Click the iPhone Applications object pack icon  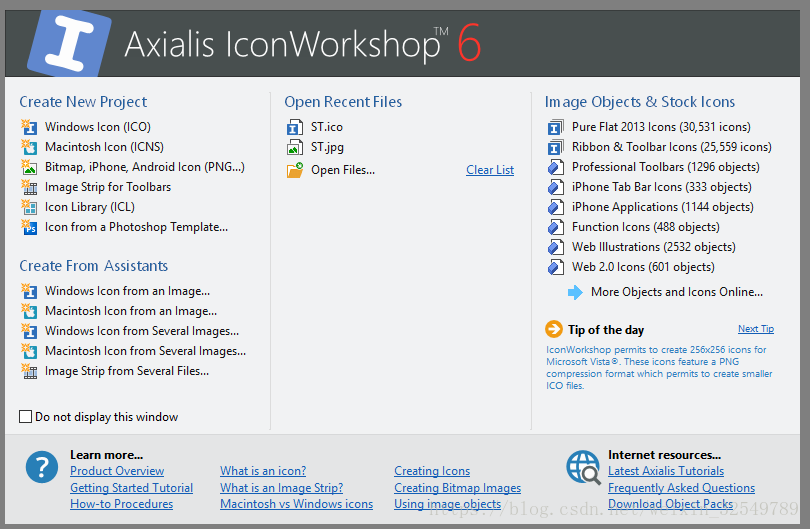coord(556,207)
